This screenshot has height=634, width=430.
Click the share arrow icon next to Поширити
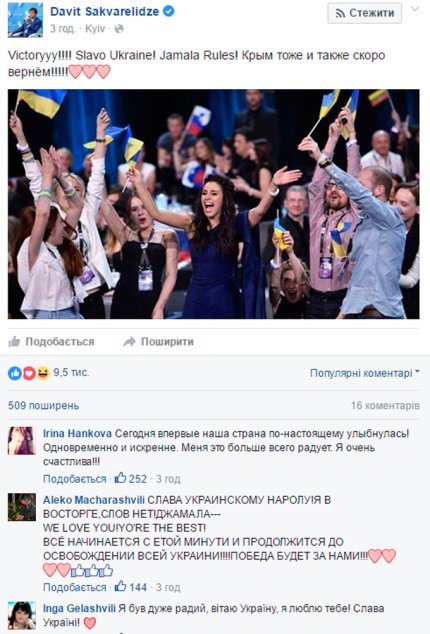pos(129,342)
